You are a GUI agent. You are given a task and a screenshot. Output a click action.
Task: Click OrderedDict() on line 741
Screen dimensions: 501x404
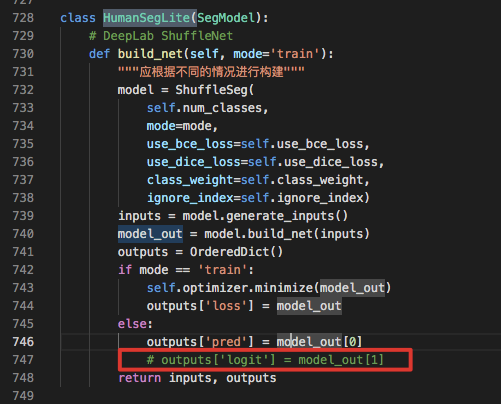[236, 252]
